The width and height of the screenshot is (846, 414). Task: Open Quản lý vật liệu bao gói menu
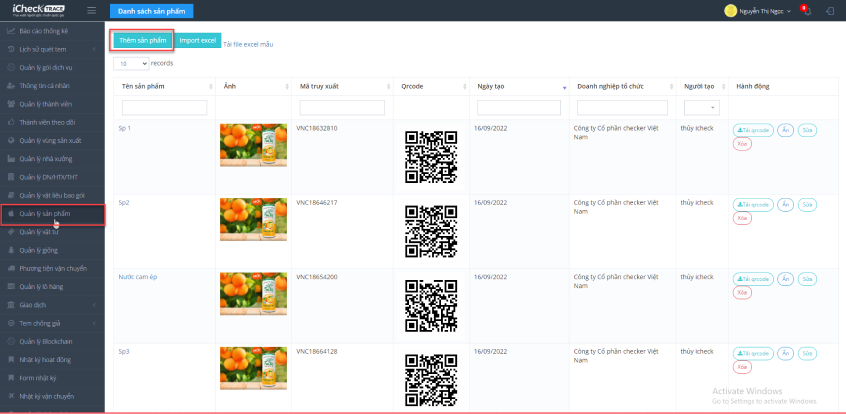52,195
